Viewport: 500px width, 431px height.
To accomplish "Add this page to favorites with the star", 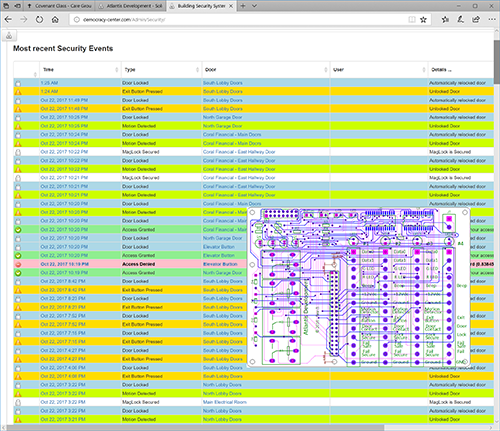I will pos(423,20).
